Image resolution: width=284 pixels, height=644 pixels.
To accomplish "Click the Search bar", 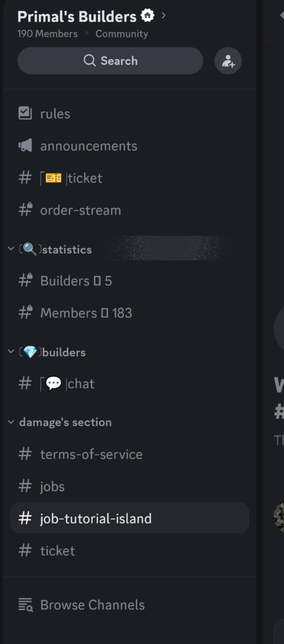I will click(110, 61).
